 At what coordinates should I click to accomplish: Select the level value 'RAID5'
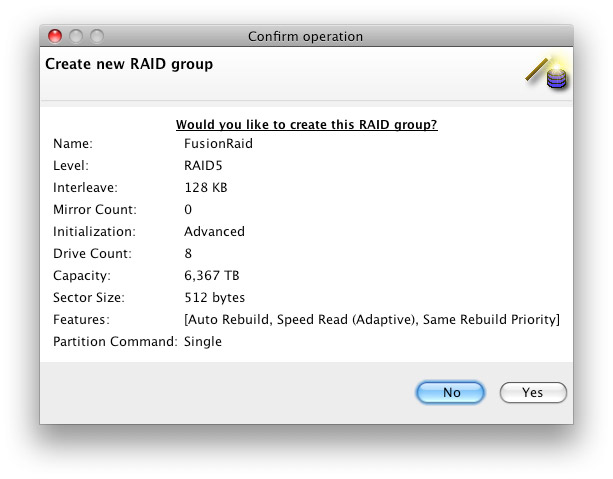point(203,165)
